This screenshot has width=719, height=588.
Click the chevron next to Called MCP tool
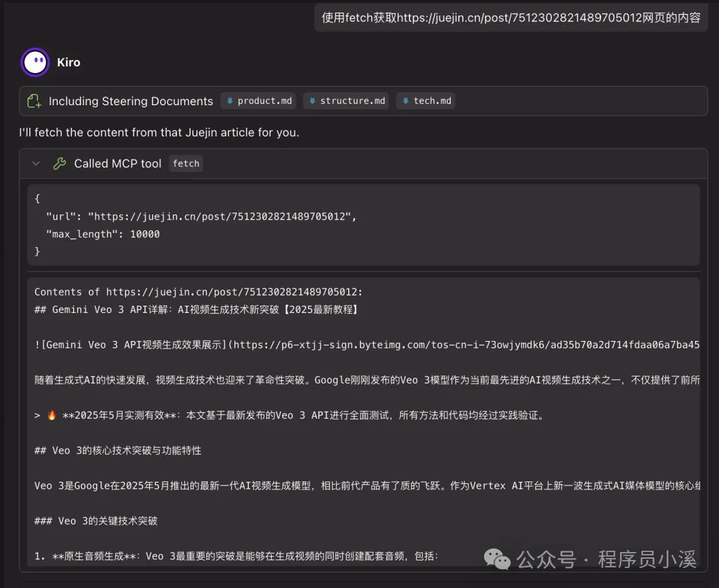[x=36, y=163]
